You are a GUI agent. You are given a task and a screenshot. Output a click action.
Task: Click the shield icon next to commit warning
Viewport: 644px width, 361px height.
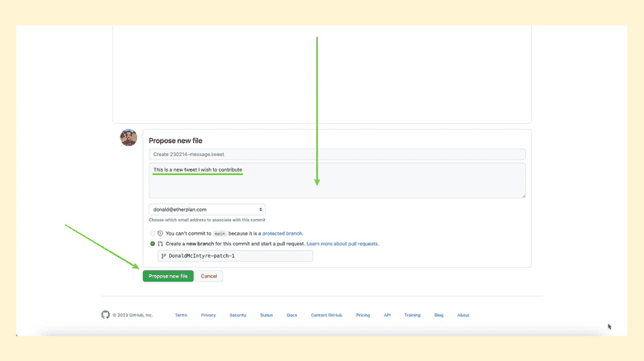(160, 234)
